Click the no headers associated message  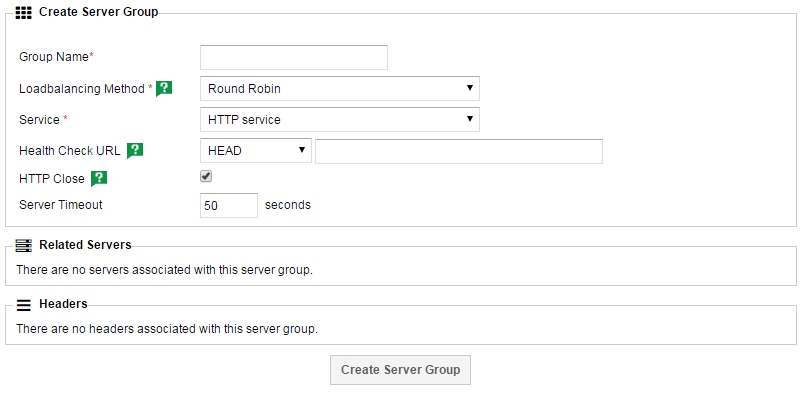coord(167,329)
